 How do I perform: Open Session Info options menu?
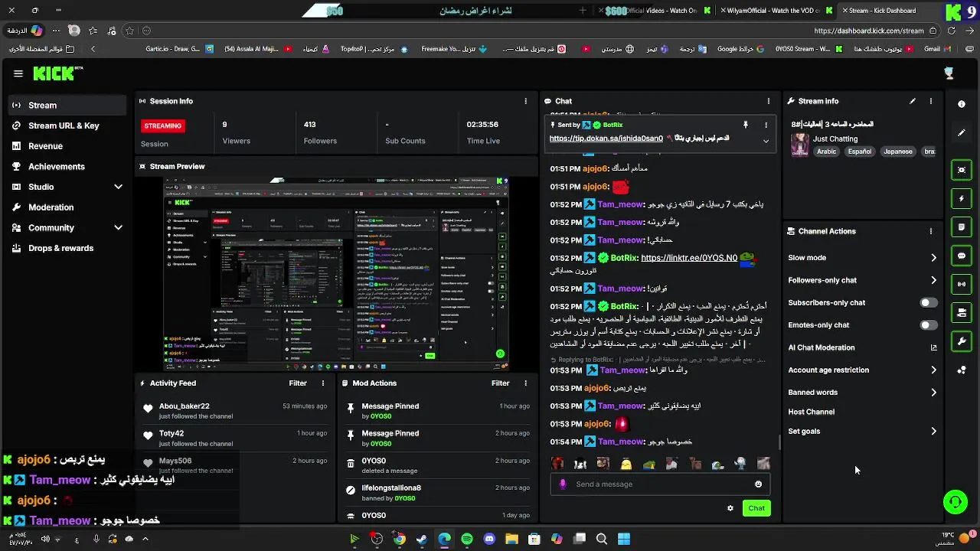pyautogui.click(x=525, y=101)
